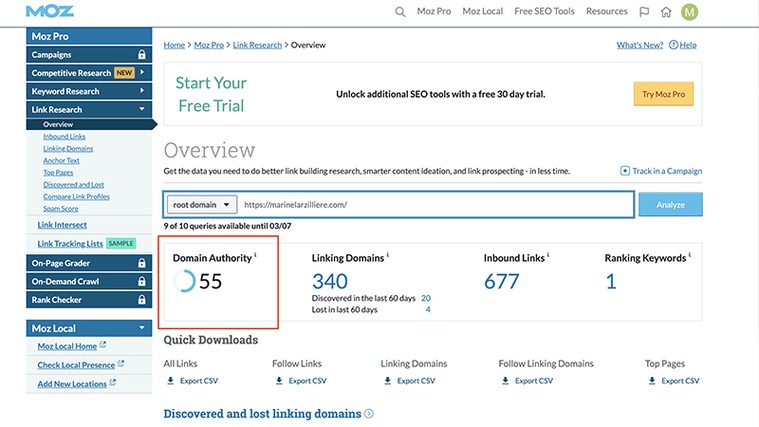This screenshot has width=759, height=427.
Task: Open Resources in top navigation
Action: point(607,11)
